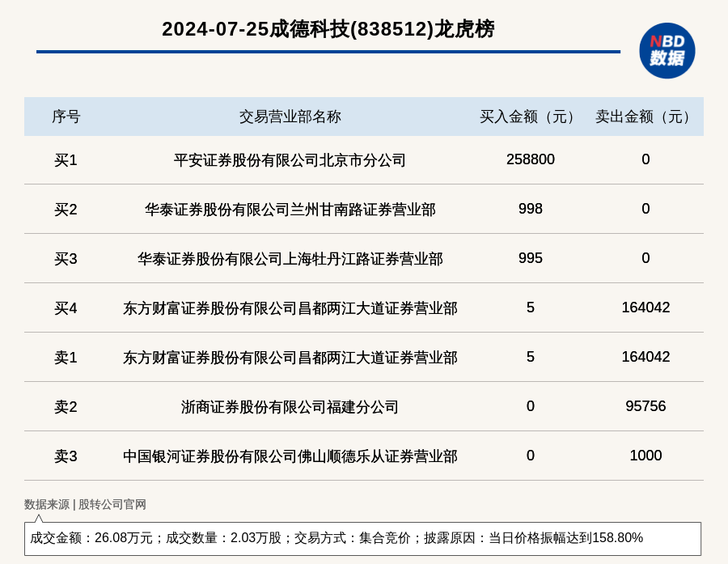Select 华泰证券上海牡丹江路证券营业部 cell
728x564 pixels.
[290, 259]
